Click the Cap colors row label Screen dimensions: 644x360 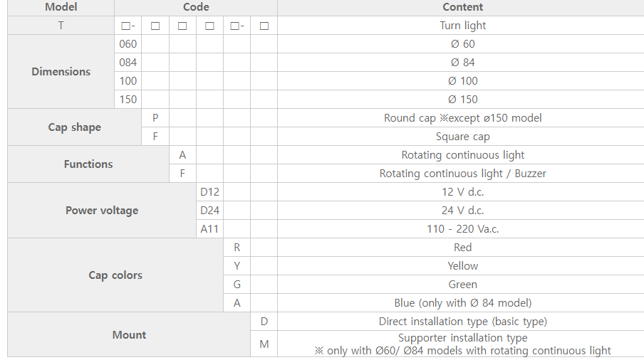point(115,275)
